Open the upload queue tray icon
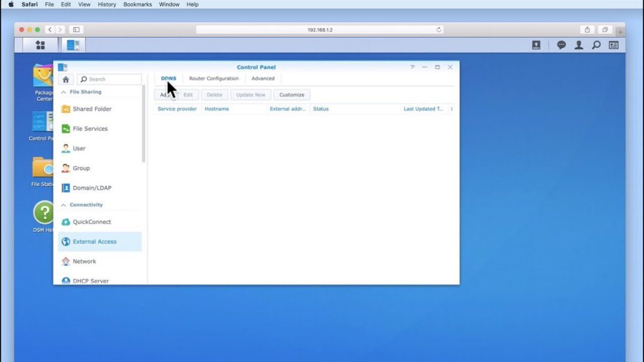Screen dimensions: 644x362 click(x=536, y=45)
